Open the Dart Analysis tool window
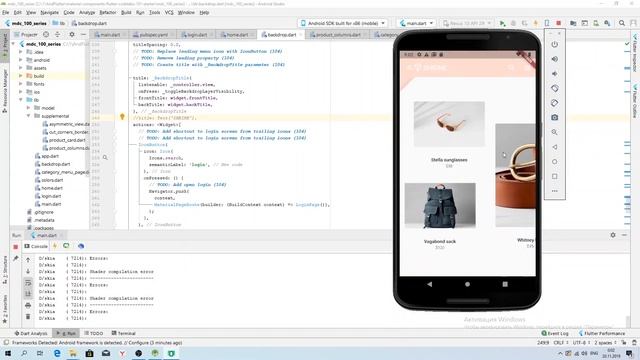This screenshot has width=640, height=360. 31,333
